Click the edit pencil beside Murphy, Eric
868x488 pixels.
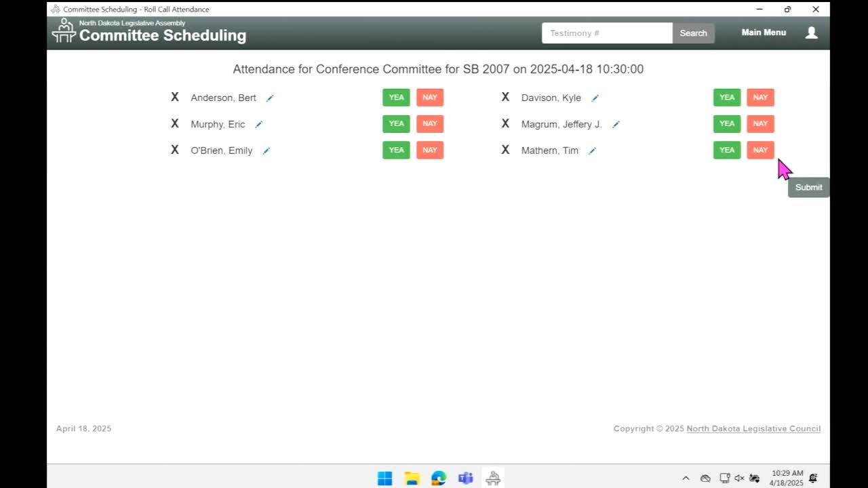[258, 125]
